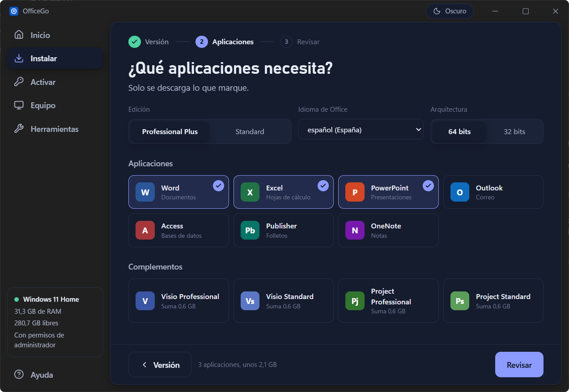Open the Herramientas section
Viewport: 569px width, 392px height.
[x=55, y=129]
